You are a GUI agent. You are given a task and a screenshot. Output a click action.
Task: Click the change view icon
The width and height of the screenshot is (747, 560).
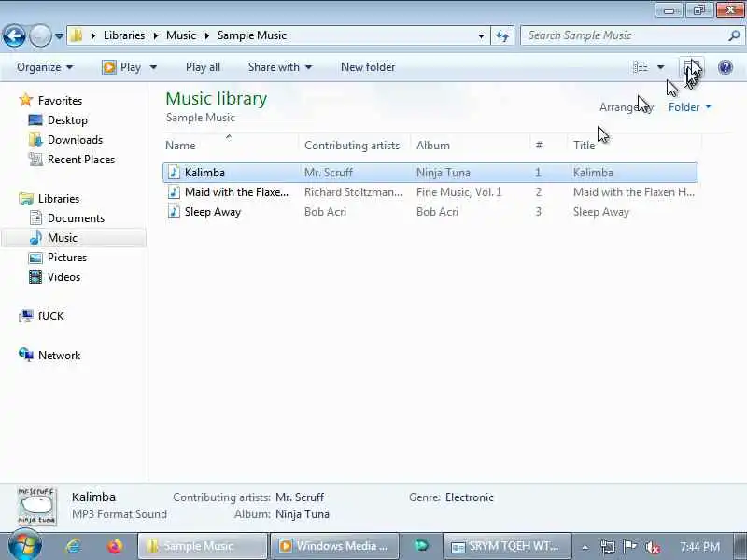(641, 67)
